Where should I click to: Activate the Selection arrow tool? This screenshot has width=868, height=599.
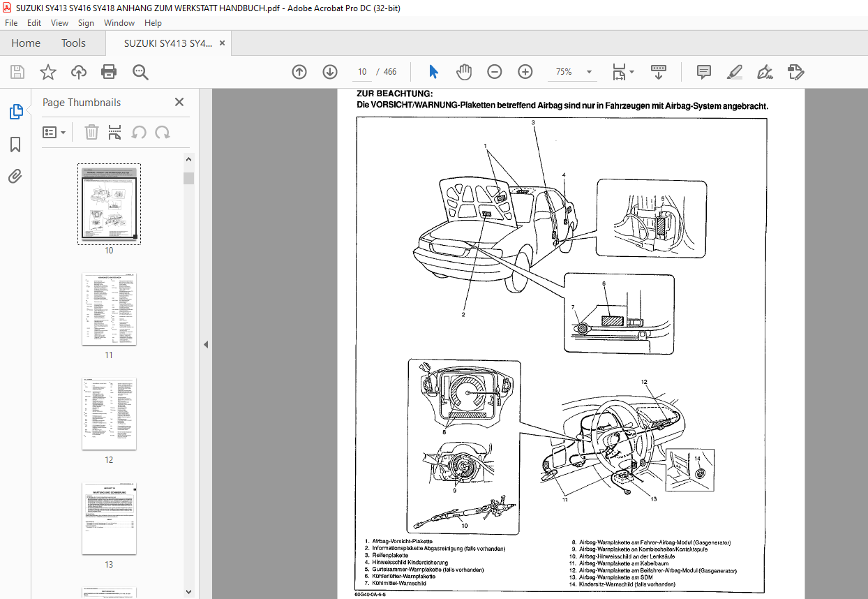(x=433, y=72)
